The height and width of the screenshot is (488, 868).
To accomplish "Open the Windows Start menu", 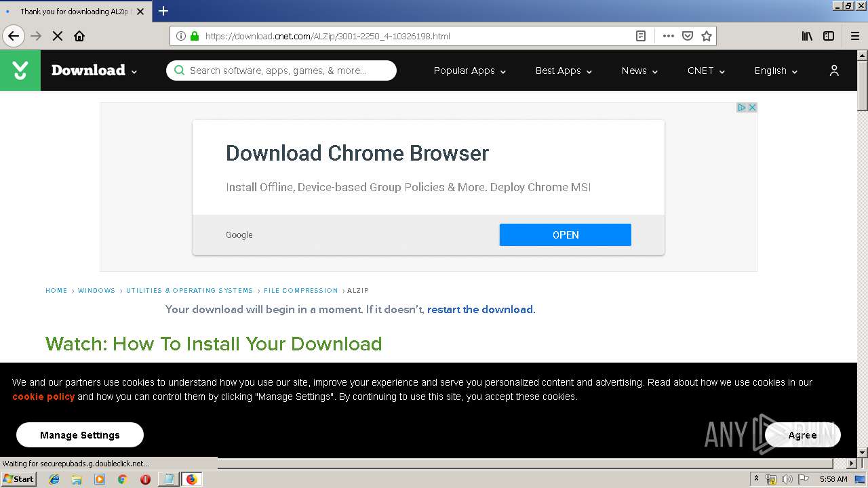I will [x=18, y=479].
